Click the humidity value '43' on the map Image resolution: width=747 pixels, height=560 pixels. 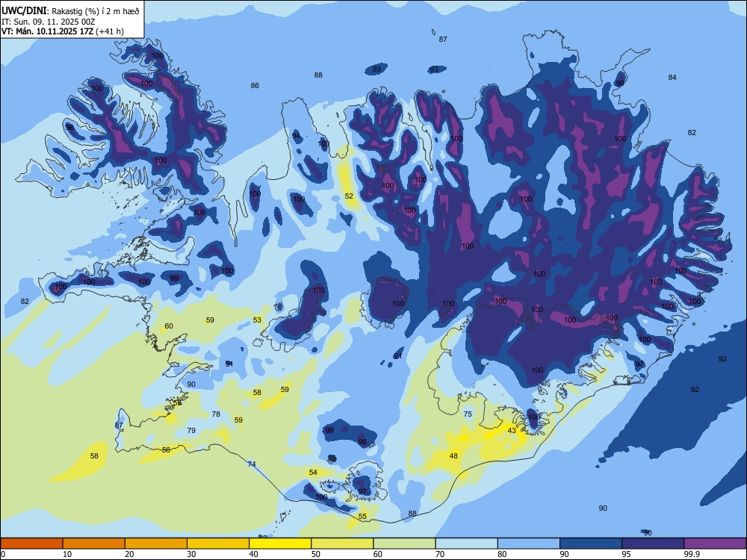pos(512,431)
